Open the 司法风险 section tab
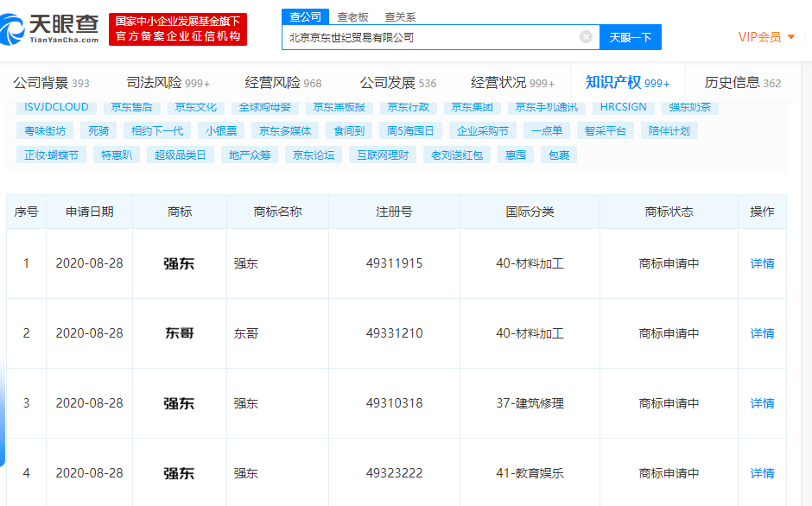Screen dimensions: 812x506 (168, 83)
